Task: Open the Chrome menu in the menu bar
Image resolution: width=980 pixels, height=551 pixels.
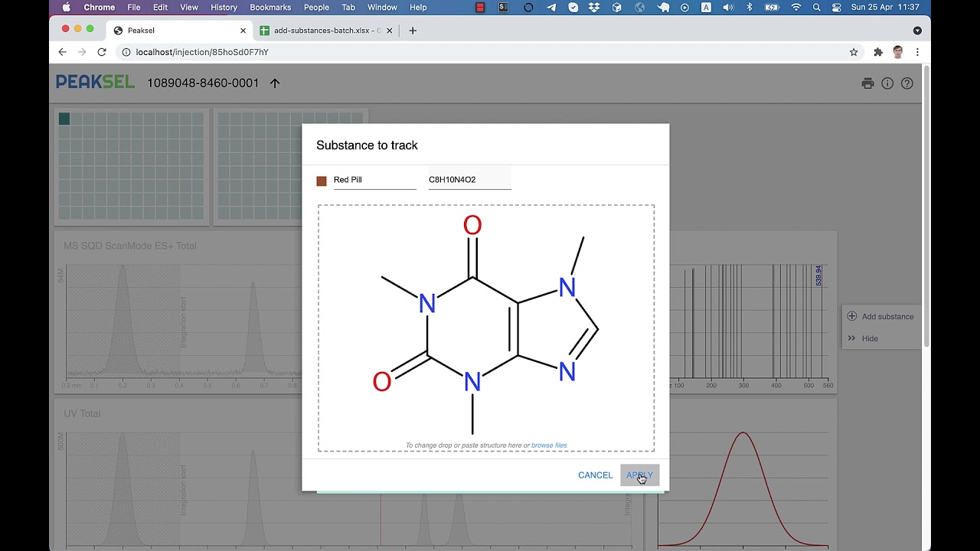Action: (x=100, y=8)
